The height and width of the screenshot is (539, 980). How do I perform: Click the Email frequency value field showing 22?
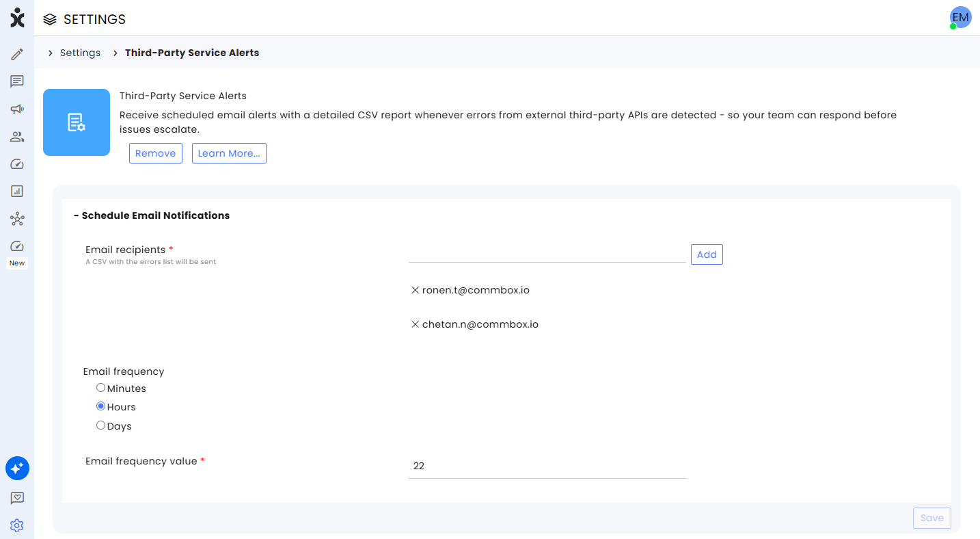[x=547, y=466]
